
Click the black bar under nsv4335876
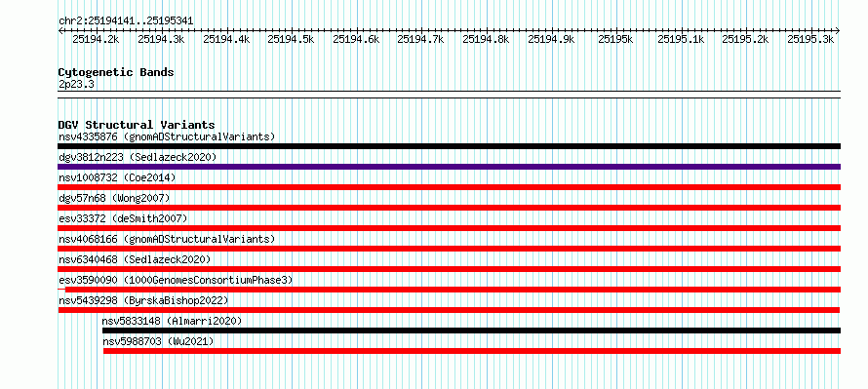pos(449,146)
